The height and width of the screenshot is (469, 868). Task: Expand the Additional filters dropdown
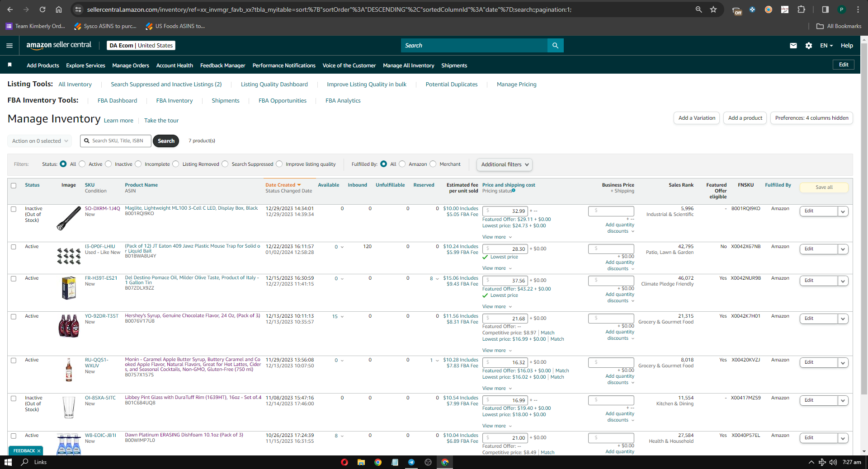(505, 164)
